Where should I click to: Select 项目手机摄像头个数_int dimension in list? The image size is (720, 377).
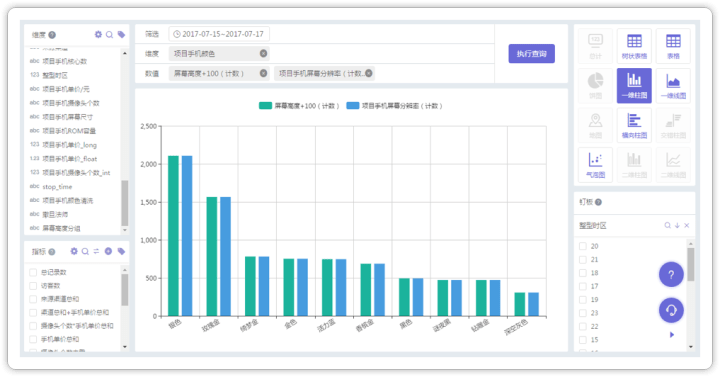(76, 173)
